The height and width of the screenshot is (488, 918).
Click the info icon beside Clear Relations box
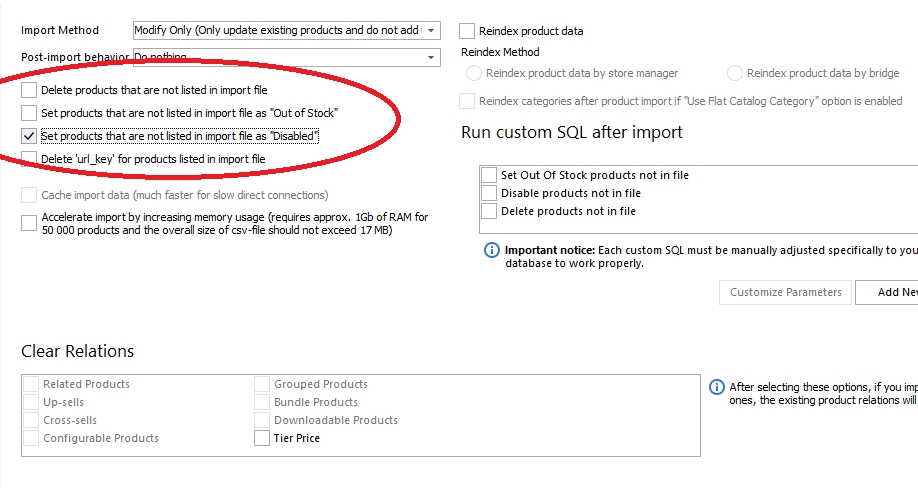click(x=716, y=387)
